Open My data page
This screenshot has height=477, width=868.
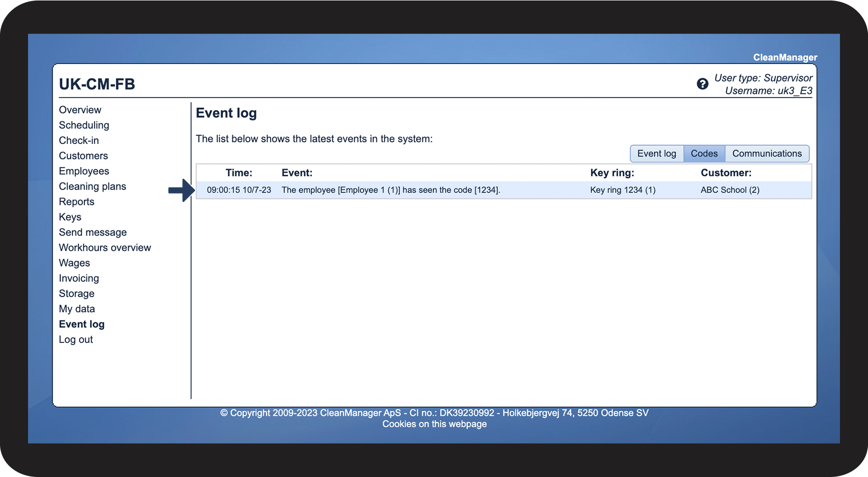click(77, 309)
